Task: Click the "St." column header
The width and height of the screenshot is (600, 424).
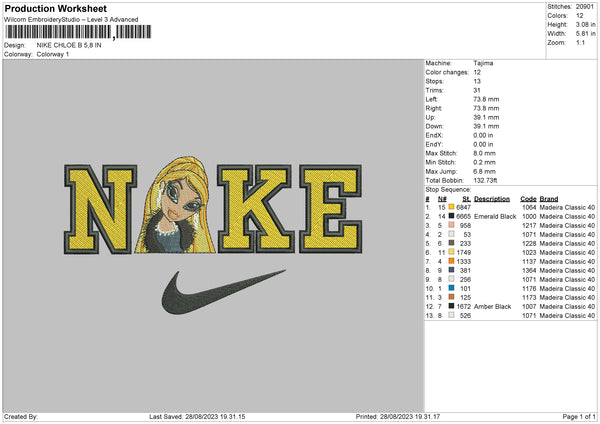Action: point(466,199)
